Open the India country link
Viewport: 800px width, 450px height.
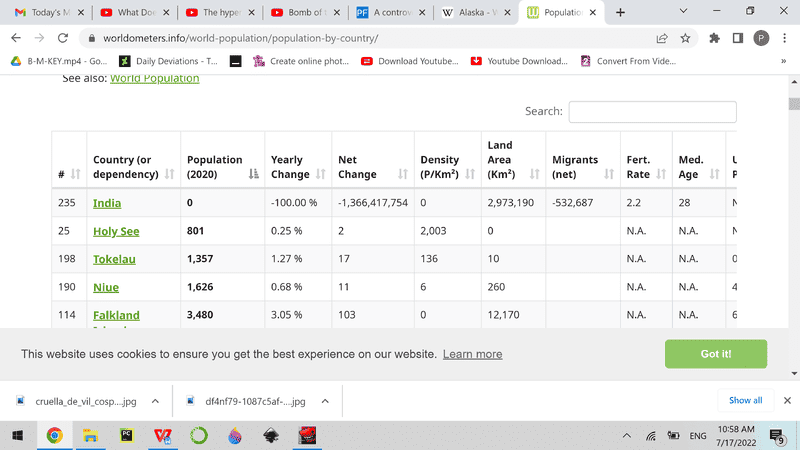tap(107, 203)
